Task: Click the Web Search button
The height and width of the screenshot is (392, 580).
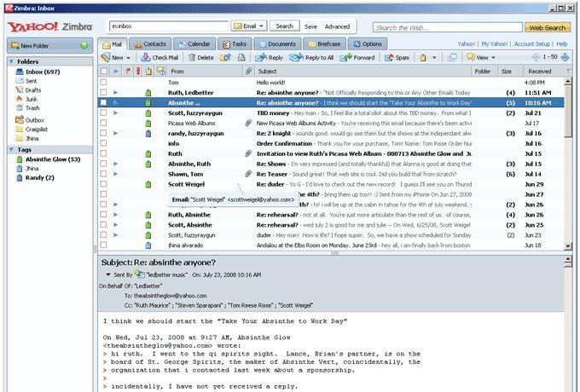Action: (547, 28)
